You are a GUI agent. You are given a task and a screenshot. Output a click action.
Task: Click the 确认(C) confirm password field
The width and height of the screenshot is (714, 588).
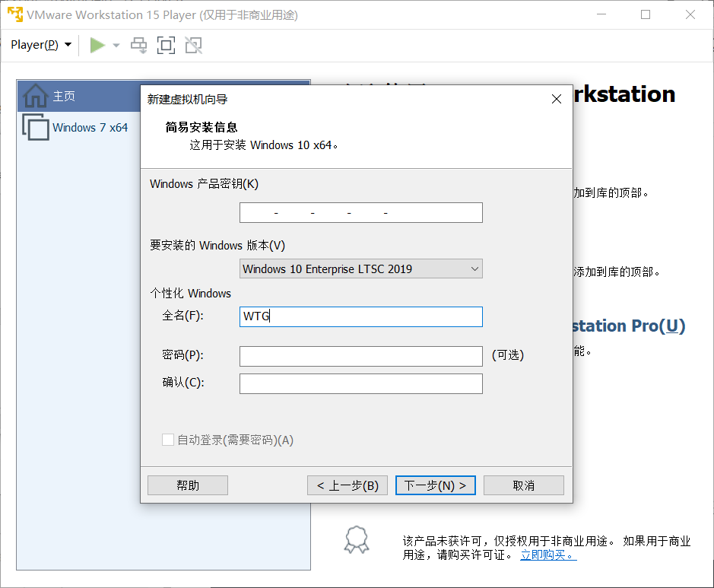[360, 383]
